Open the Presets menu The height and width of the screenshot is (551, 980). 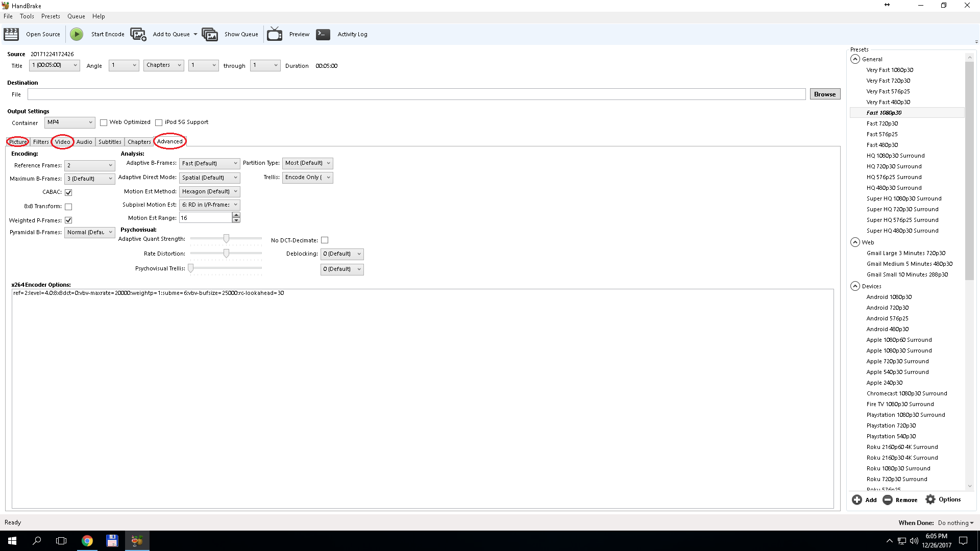51,16
